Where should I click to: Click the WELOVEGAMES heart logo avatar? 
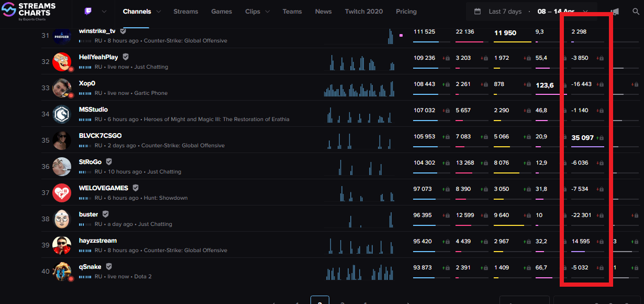tap(62, 192)
